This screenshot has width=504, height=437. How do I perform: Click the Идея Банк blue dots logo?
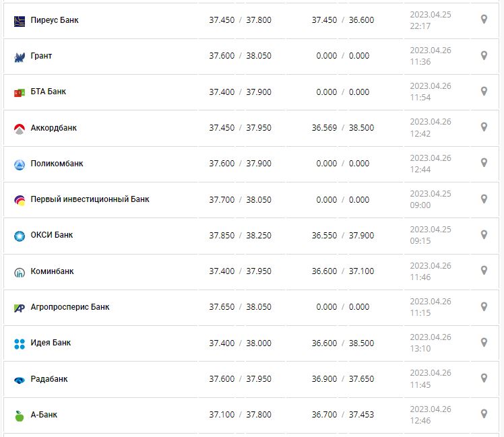(20, 344)
